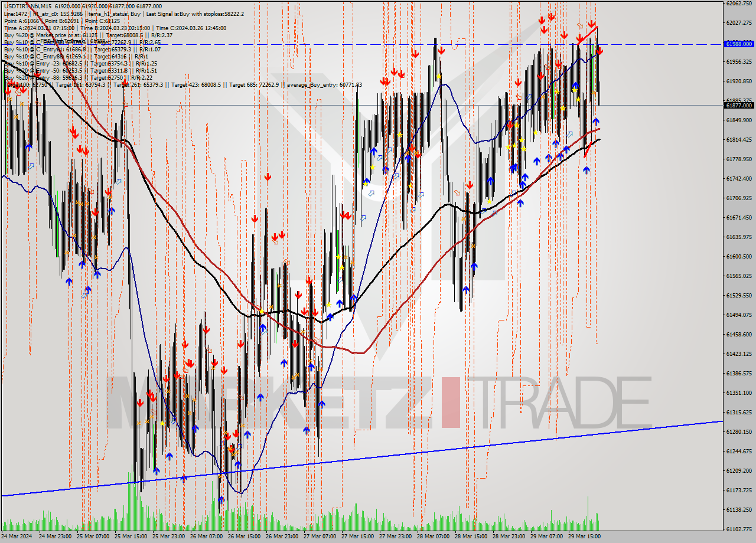
Task: Click the 61102.775 price axis label
Action: point(739,529)
